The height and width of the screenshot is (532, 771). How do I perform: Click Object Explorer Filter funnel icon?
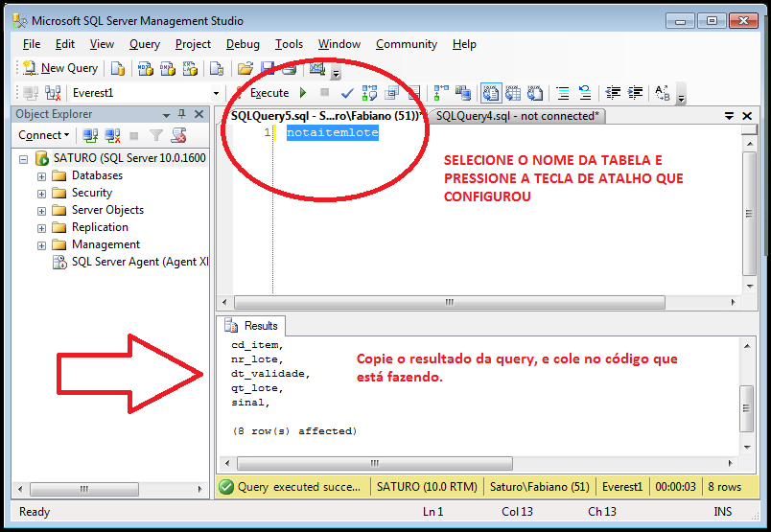pyautogui.click(x=156, y=135)
